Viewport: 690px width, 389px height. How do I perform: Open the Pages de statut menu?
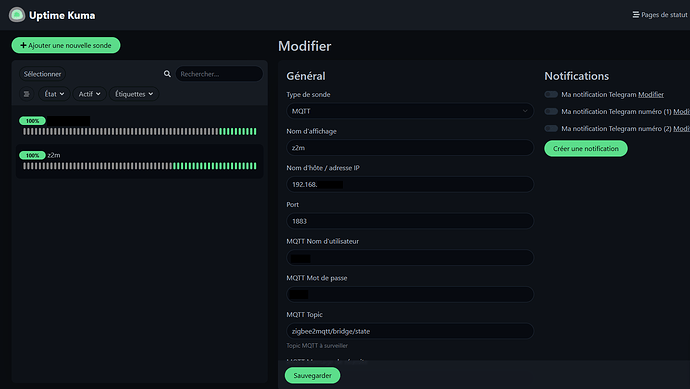click(x=660, y=15)
